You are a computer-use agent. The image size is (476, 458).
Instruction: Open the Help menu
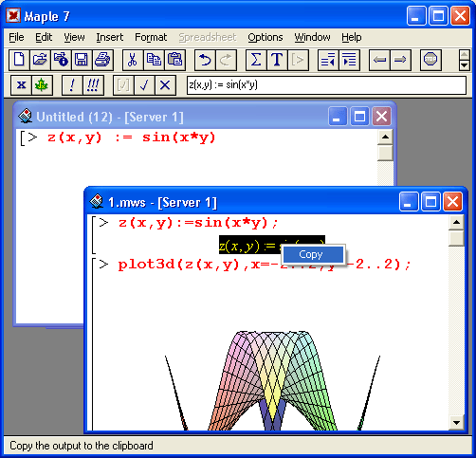point(352,37)
